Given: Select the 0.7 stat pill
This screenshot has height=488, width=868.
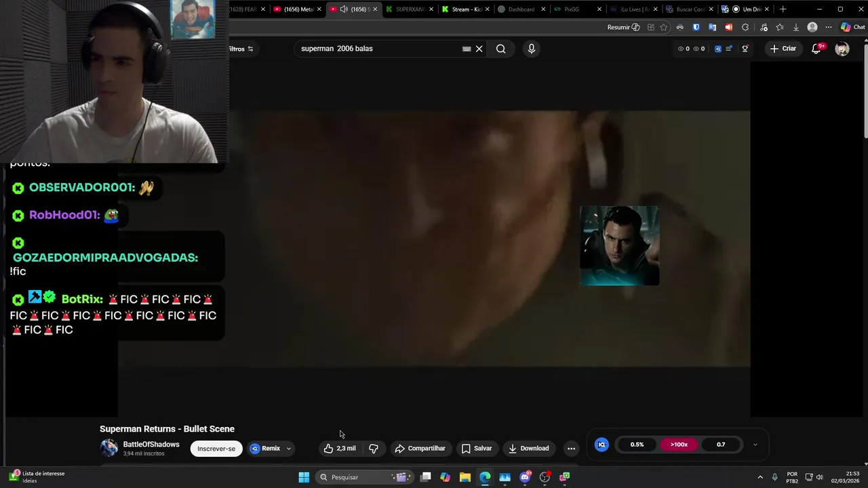Looking at the screenshot, I should point(721,445).
